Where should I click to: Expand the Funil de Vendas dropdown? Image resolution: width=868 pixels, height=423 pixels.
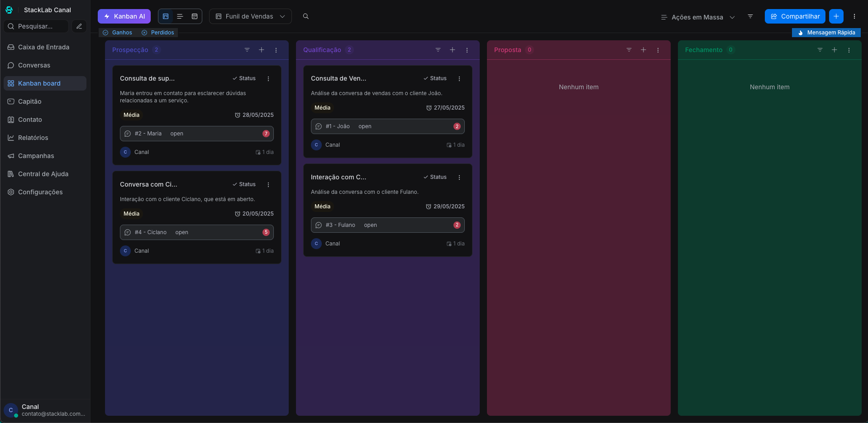tap(250, 16)
